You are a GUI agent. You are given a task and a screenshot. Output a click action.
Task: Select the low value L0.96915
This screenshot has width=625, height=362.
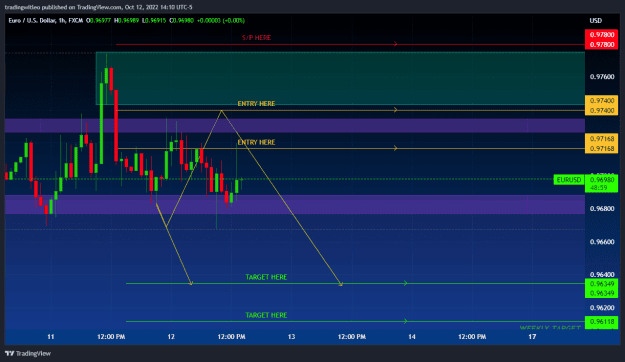(x=154, y=20)
